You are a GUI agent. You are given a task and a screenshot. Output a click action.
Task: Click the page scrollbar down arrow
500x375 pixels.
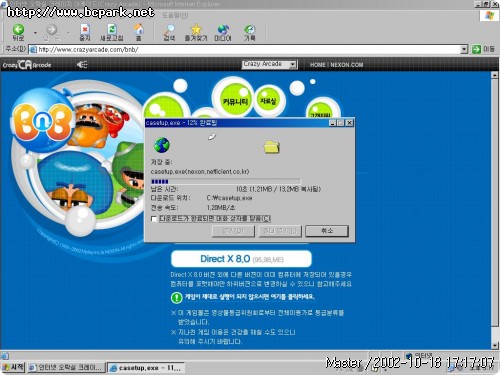[495, 345]
